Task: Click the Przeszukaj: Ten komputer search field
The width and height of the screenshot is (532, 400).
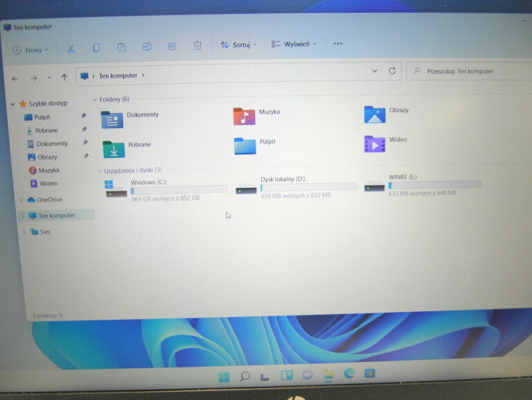Action: coord(470,71)
